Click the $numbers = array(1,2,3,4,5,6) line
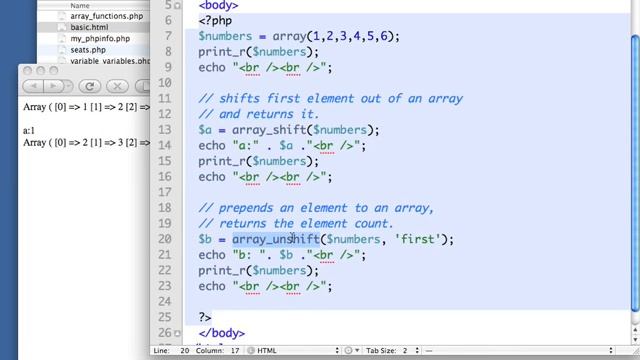 (299, 36)
